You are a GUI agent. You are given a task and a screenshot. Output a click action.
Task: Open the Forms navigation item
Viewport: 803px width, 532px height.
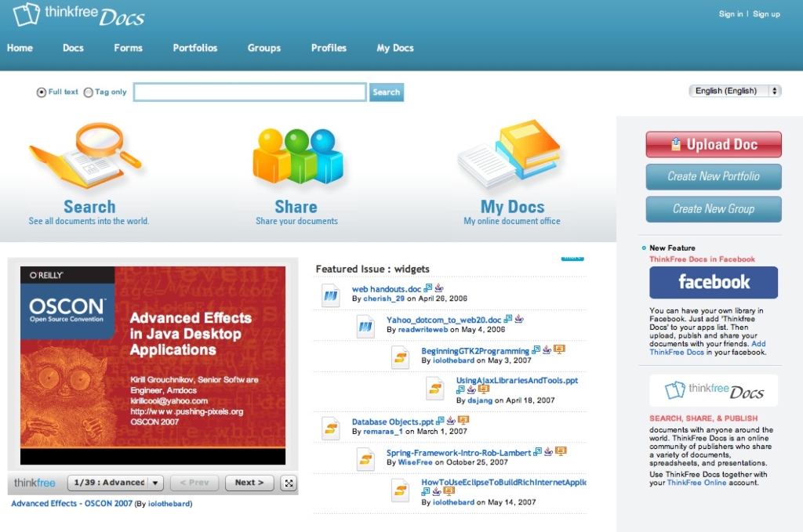point(128,48)
